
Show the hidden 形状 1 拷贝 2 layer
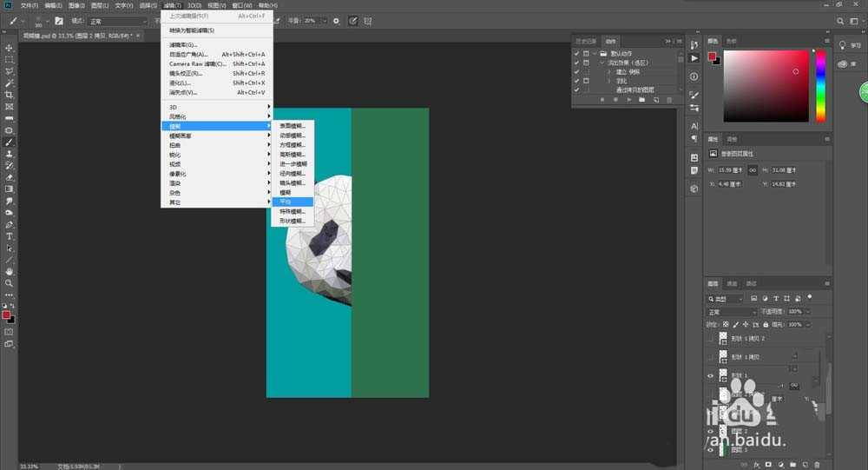click(711, 338)
